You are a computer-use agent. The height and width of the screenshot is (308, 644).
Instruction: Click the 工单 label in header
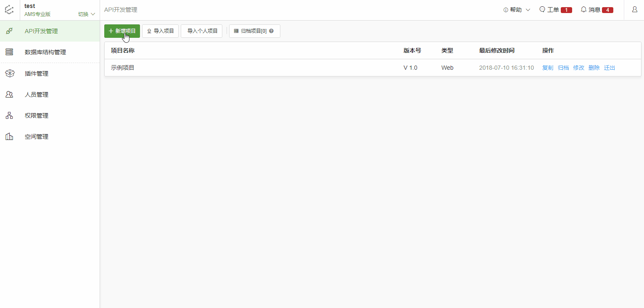(553, 10)
